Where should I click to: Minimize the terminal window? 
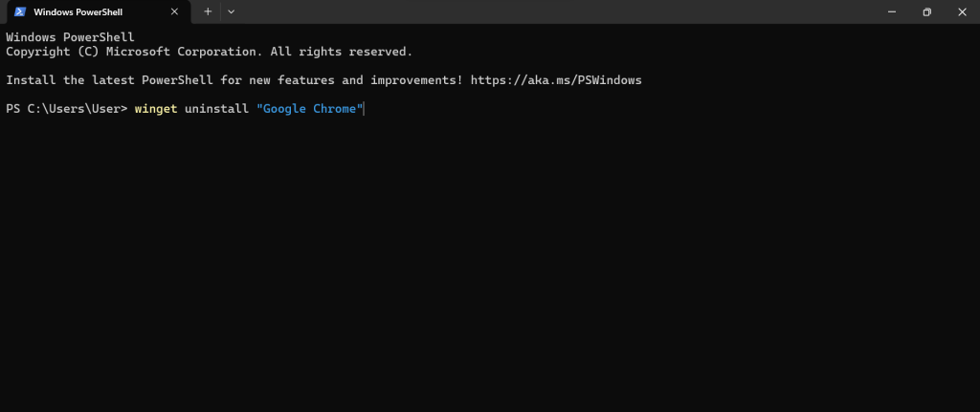click(892, 11)
